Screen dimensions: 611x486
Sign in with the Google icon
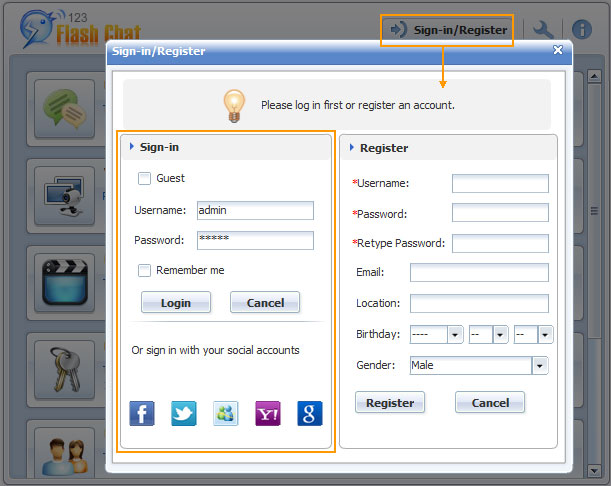pyautogui.click(x=310, y=413)
